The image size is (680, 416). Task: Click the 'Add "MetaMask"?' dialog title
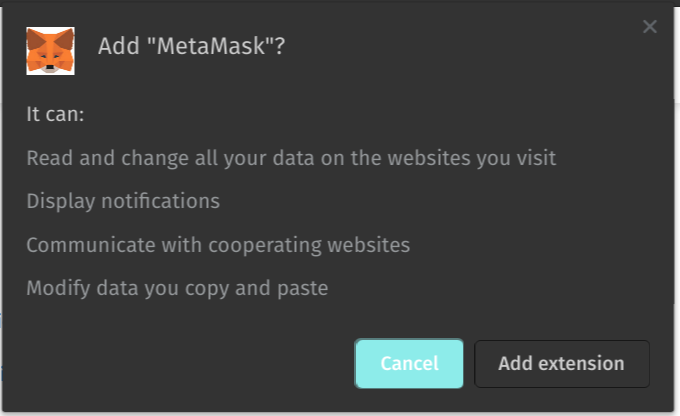coord(191,47)
